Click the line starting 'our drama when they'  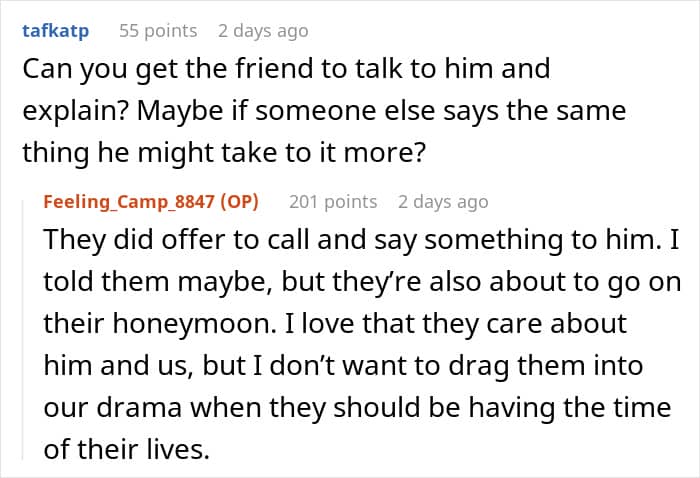pos(357,408)
